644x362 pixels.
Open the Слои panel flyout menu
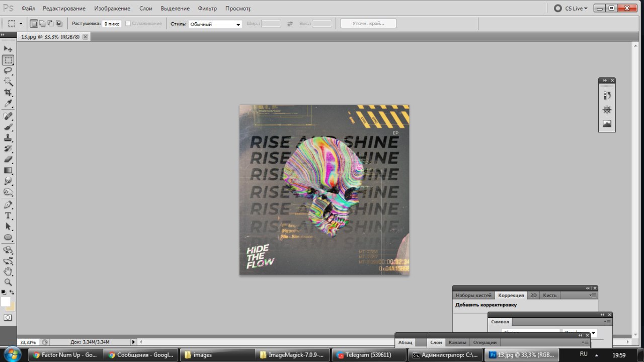click(x=585, y=342)
